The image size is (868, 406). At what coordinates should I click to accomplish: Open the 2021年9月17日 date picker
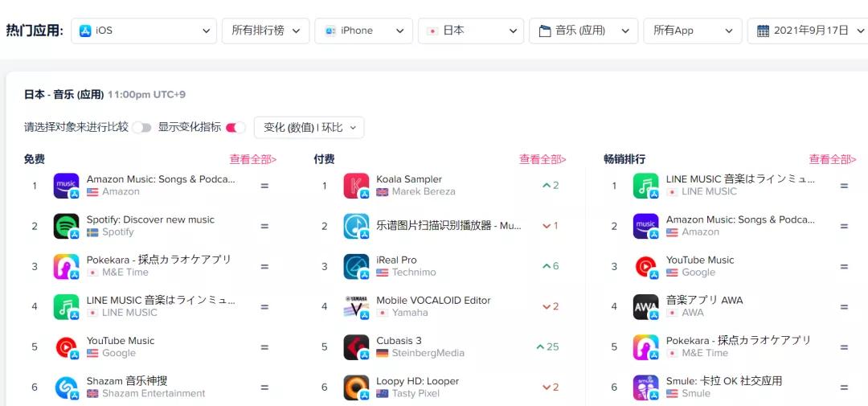pos(808,31)
